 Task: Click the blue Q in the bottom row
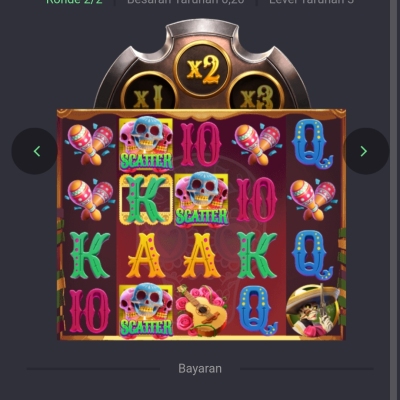click(257, 311)
